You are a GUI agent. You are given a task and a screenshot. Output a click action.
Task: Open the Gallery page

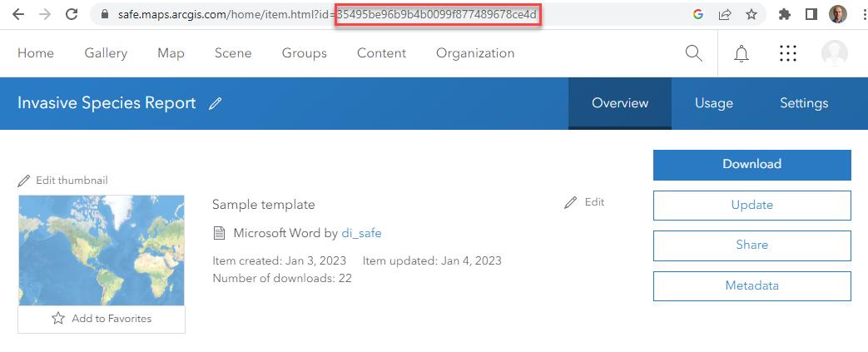[x=106, y=53]
